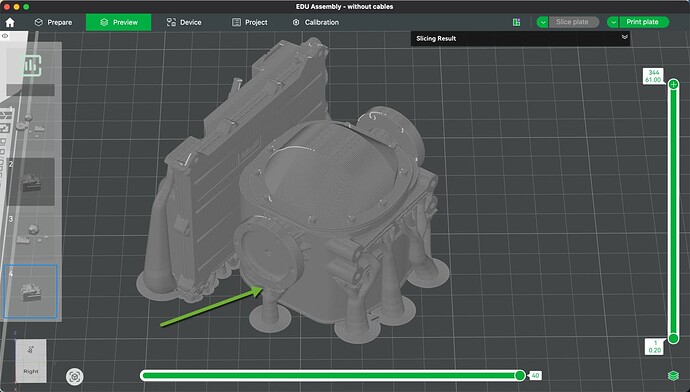690x392 pixels.
Task: Click the layers stack icon at bottom right
Action: (x=673, y=375)
